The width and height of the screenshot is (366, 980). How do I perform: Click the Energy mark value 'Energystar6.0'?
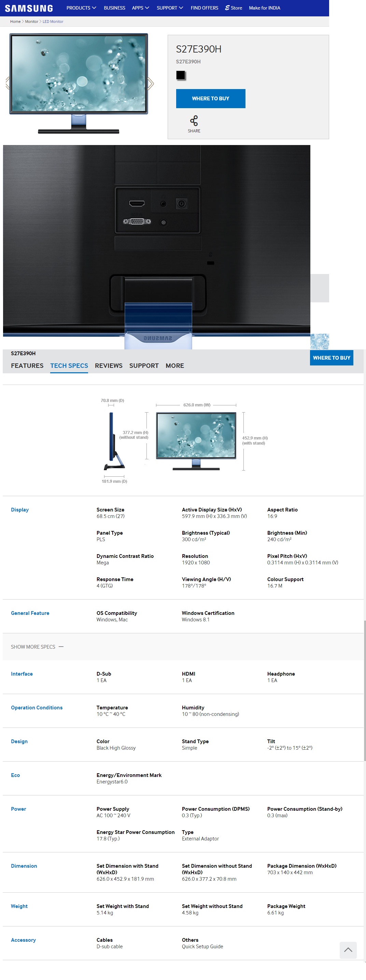pyautogui.click(x=112, y=782)
